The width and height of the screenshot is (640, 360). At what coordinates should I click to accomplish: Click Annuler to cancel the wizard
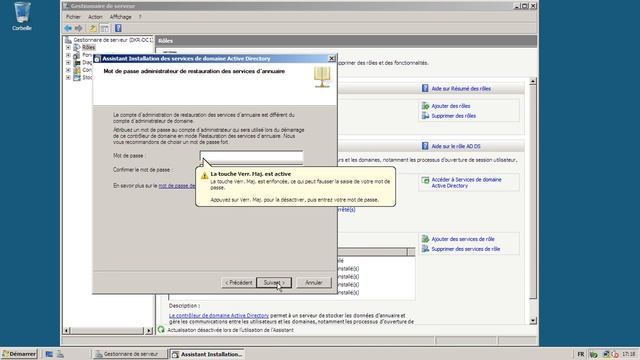313,282
